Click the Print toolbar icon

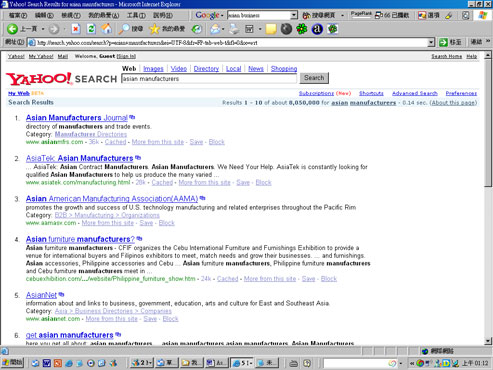234,29
